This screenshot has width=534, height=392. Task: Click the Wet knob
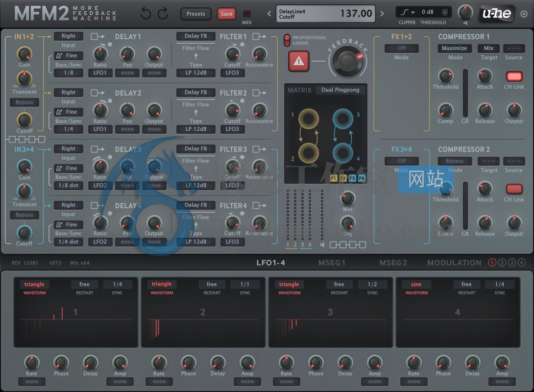[x=348, y=198]
